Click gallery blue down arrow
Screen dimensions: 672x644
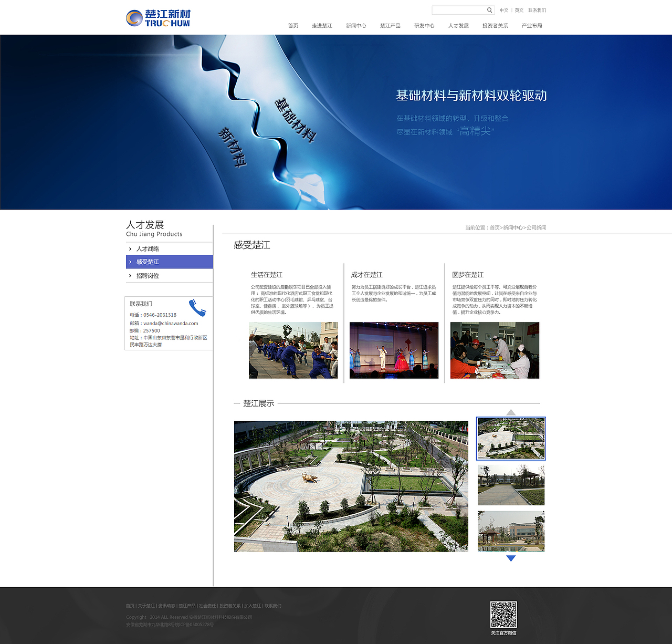pyautogui.click(x=511, y=558)
